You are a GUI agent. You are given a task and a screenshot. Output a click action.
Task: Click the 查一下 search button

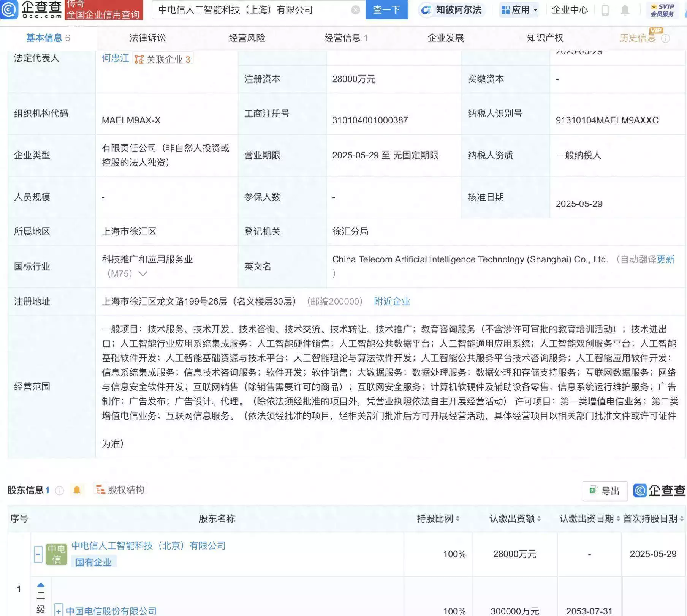pos(386,10)
